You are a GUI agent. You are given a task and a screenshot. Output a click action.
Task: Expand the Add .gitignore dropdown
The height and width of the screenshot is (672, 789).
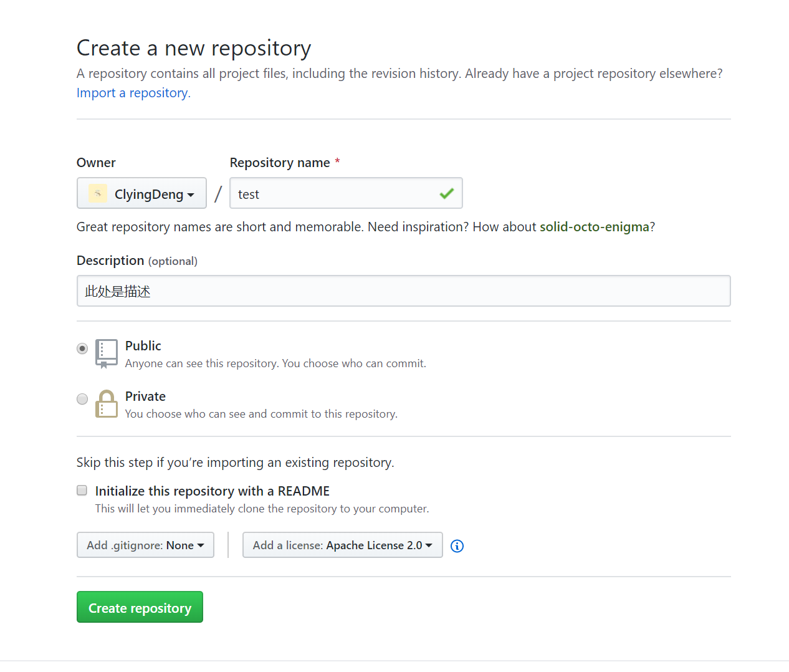click(x=145, y=545)
